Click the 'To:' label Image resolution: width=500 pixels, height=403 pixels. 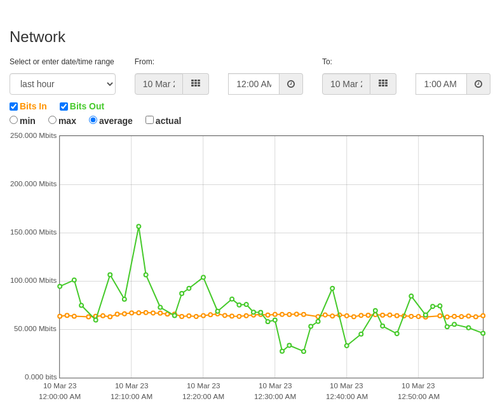click(x=327, y=62)
